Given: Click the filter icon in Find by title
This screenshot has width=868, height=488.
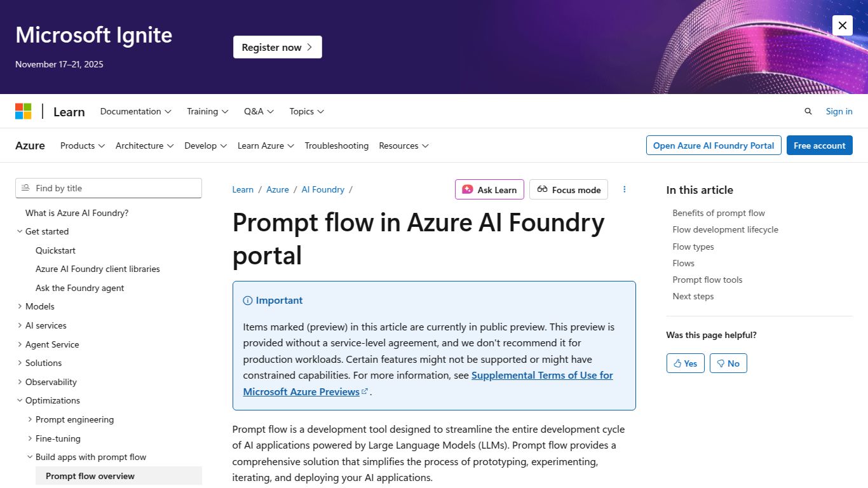Looking at the screenshot, I should pos(25,188).
